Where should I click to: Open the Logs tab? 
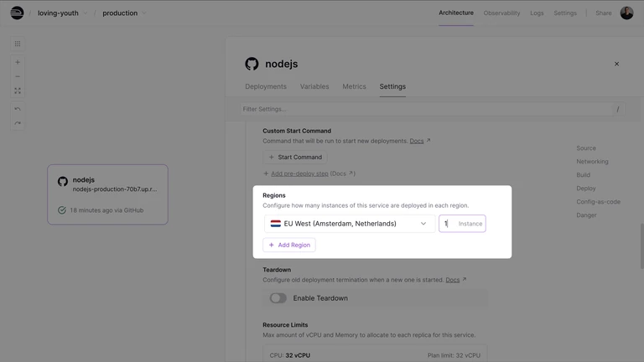pyautogui.click(x=537, y=13)
